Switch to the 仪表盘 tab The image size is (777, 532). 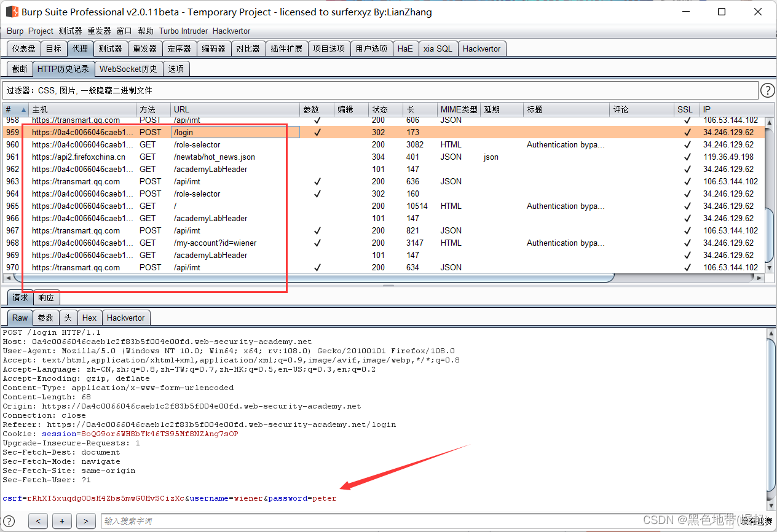coord(24,49)
